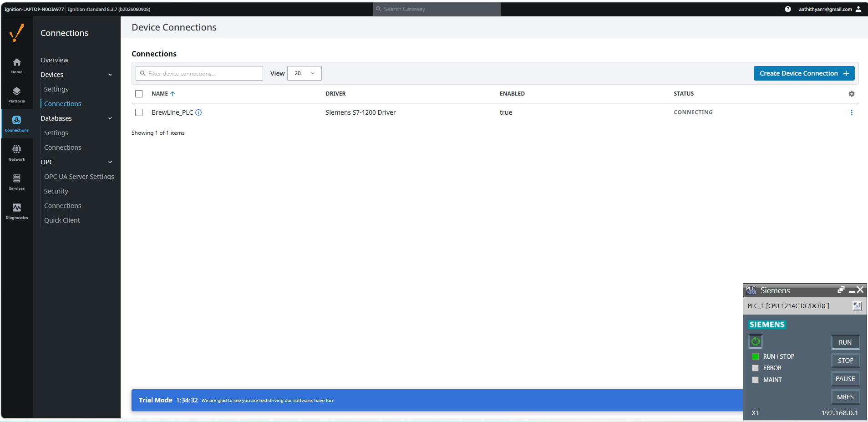868x422 pixels.
Task: Collapse the Databases menu group
Action: coord(110,118)
